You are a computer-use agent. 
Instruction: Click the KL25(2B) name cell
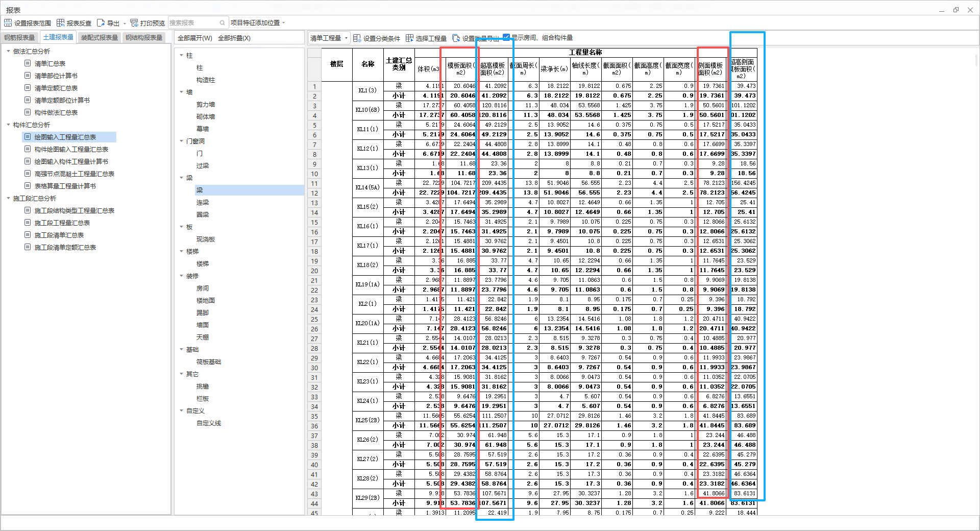click(x=367, y=420)
